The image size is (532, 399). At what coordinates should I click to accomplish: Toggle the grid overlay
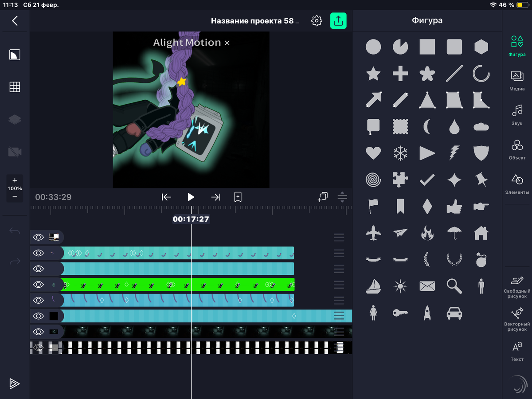coord(15,87)
